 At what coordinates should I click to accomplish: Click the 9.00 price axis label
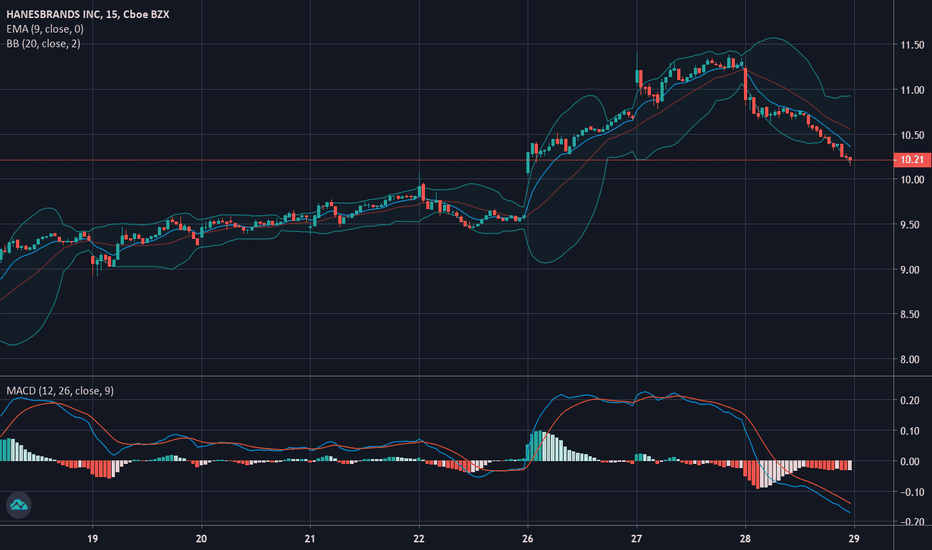pyautogui.click(x=912, y=270)
